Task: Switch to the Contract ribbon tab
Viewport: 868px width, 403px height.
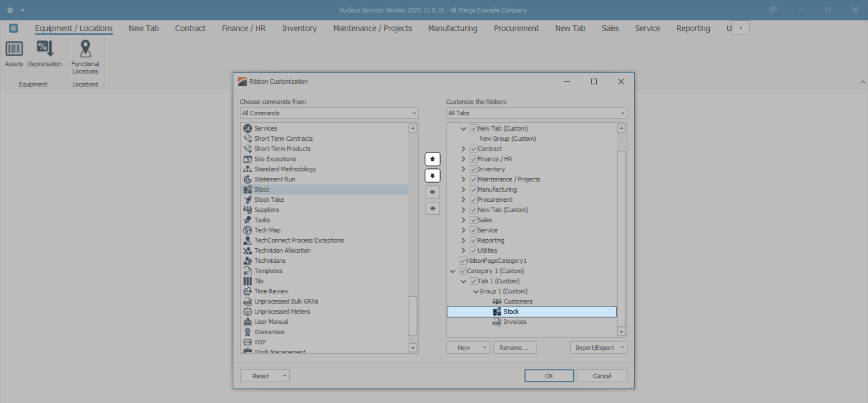Action: coord(190,28)
